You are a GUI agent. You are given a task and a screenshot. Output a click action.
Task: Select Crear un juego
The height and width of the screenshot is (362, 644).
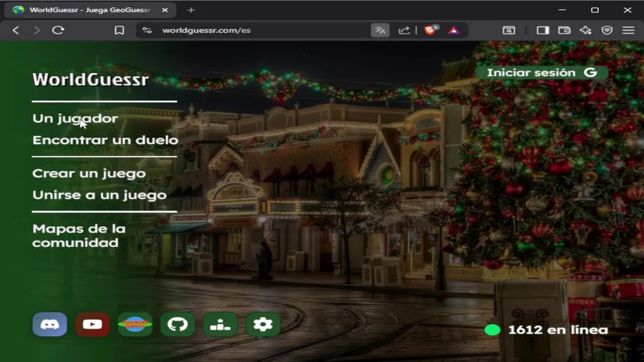coord(89,173)
